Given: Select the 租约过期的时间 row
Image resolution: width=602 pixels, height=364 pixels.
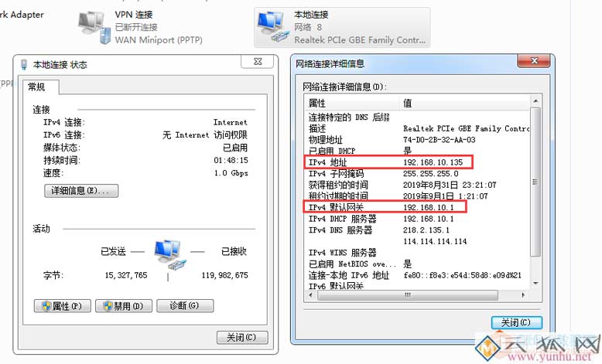Looking at the screenshot, I should pos(418,196).
